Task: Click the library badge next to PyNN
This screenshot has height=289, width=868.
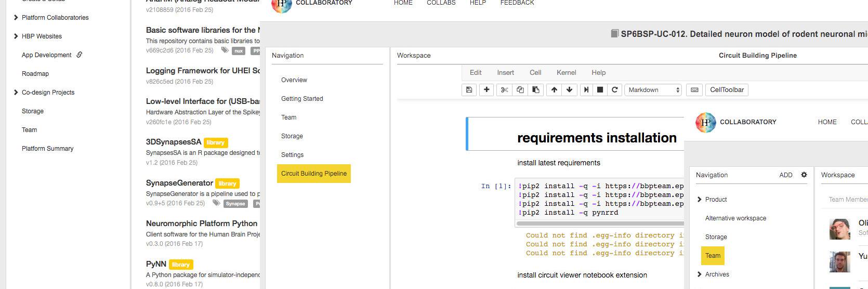Action: pyautogui.click(x=181, y=265)
